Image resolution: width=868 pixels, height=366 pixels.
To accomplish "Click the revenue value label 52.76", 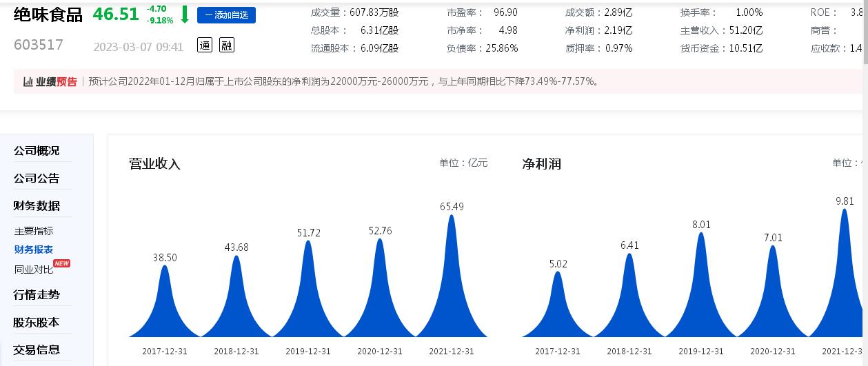I will coord(380,231).
